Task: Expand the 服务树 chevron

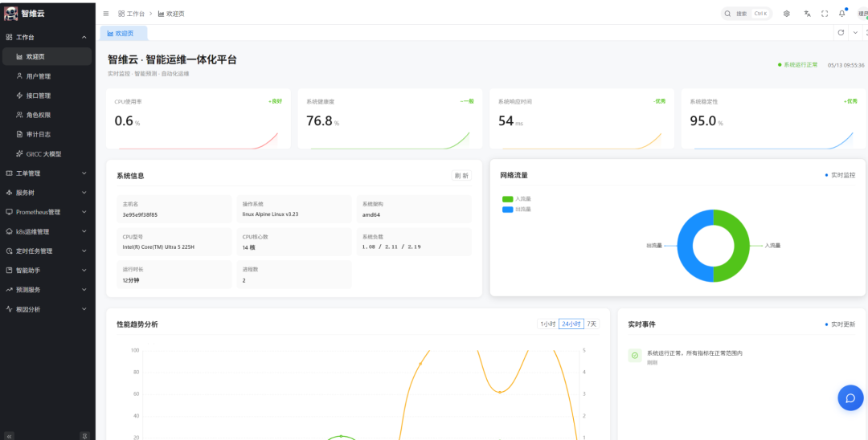Action: tap(84, 193)
